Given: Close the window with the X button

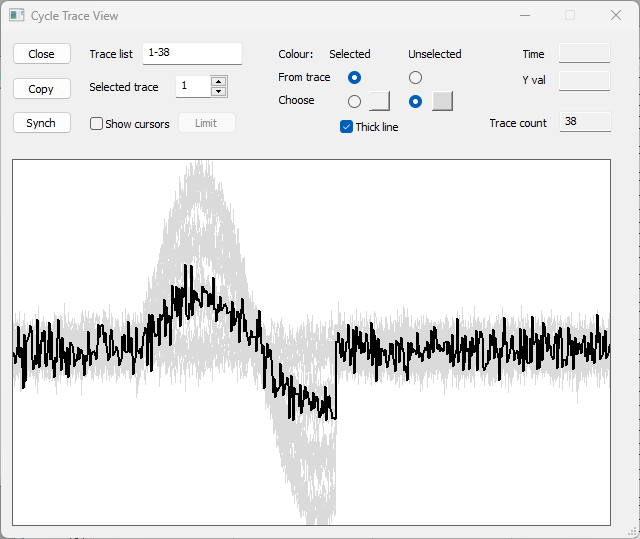Looking at the screenshot, I should [x=616, y=16].
